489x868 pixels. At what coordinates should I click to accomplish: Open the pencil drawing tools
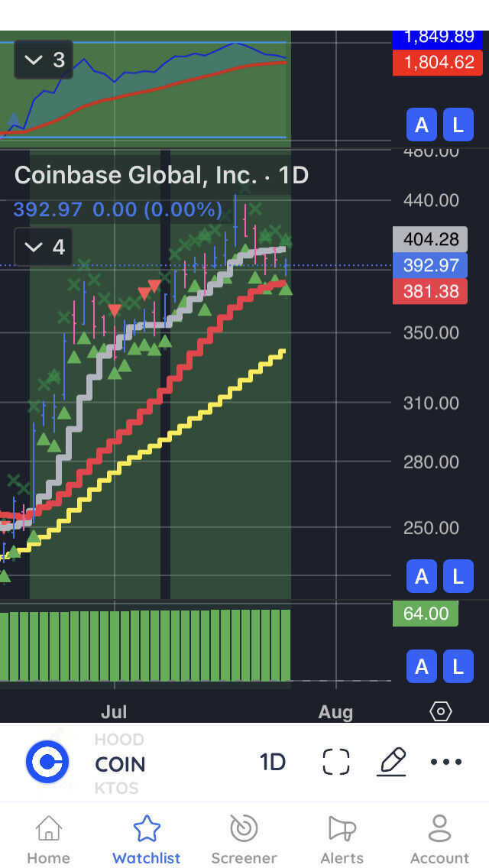pyautogui.click(x=392, y=762)
